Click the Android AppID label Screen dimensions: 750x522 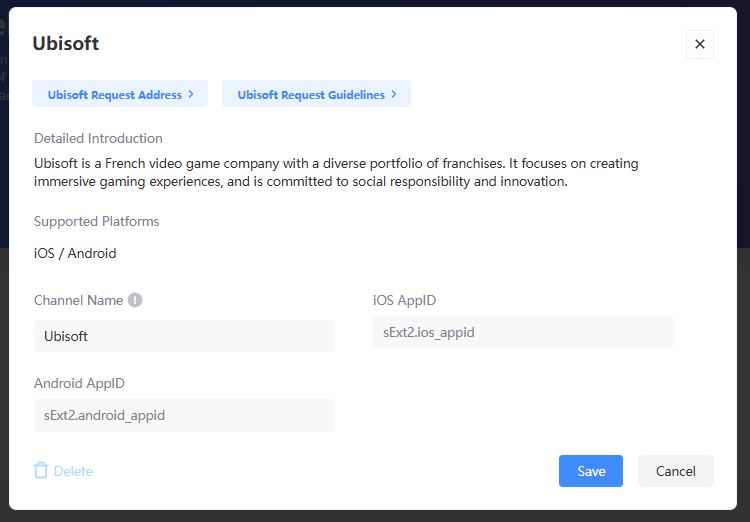coord(79,383)
